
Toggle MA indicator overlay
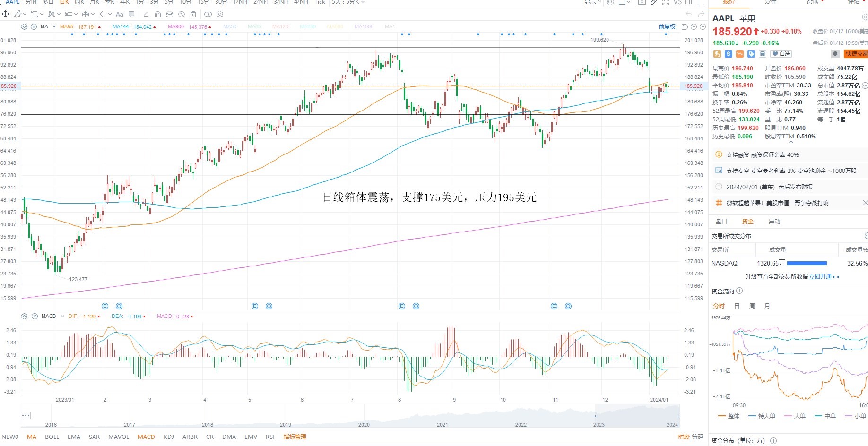pos(32,437)
